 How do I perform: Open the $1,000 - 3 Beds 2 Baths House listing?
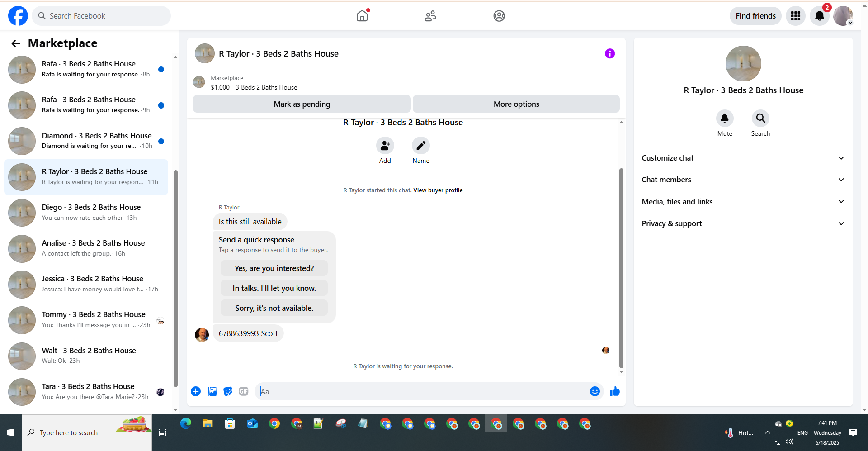pos(254,87)
